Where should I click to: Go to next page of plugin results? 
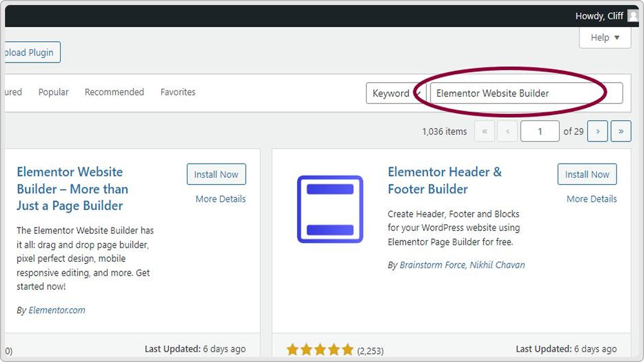[598, 131]
